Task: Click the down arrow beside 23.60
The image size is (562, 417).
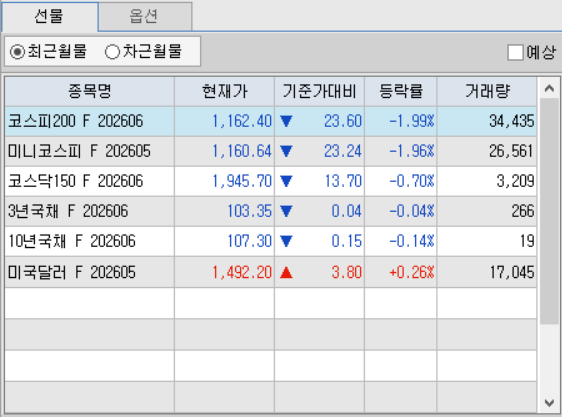Action: (286, 121)
